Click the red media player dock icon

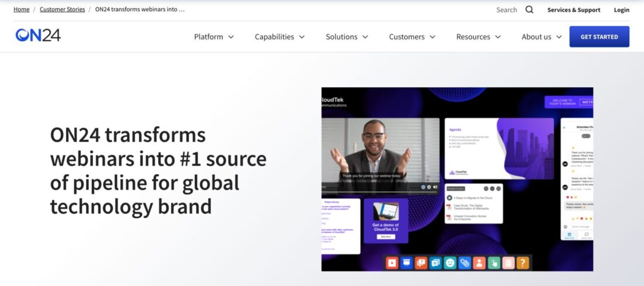(392, 263)
